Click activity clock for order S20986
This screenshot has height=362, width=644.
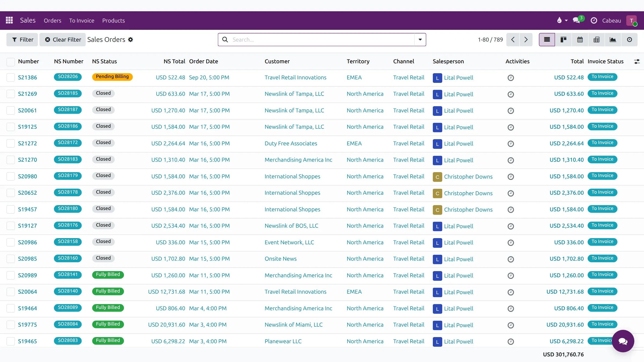pyautogui.click(x=511, y=243)
